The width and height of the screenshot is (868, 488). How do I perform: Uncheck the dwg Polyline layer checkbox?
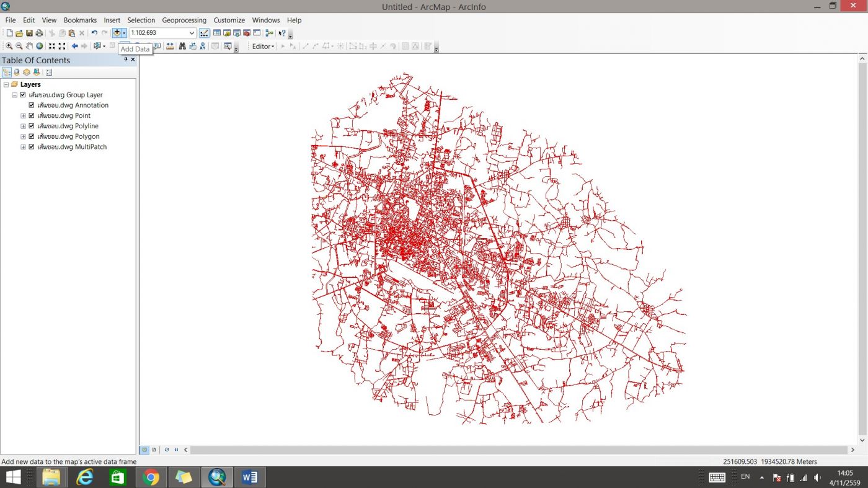[x=32, y=126]
